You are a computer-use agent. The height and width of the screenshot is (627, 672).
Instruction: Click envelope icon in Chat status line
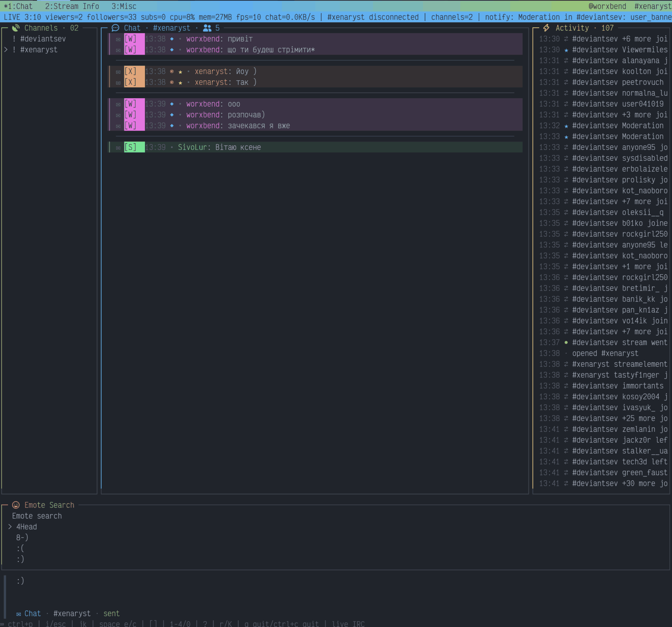[x=18, y=614]
